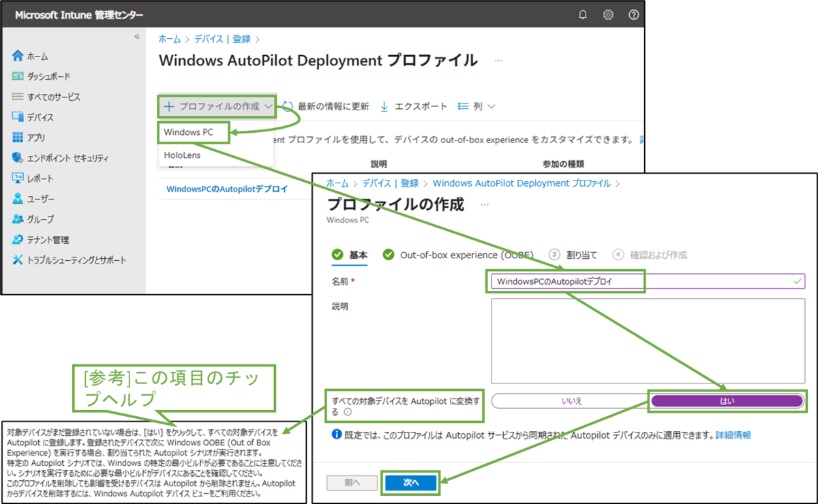Open トラブルシューティングとサポート in sidebar

(x=76, y=261)
